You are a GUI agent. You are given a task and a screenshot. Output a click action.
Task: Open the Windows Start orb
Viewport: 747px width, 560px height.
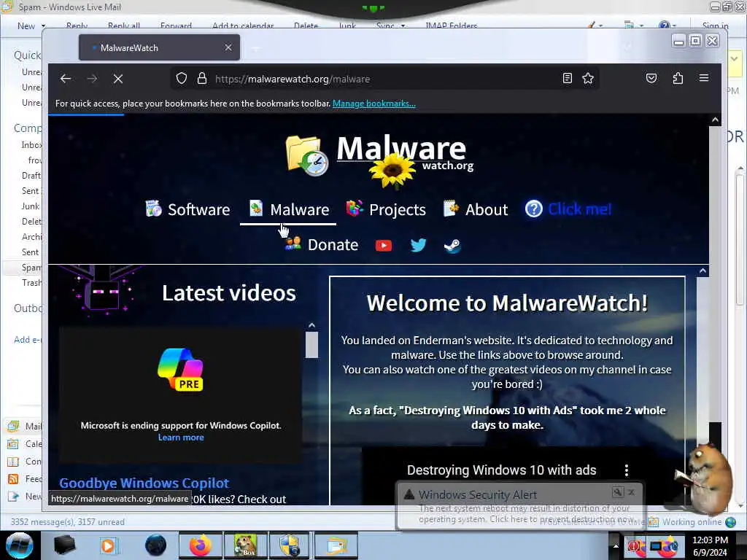19,545
